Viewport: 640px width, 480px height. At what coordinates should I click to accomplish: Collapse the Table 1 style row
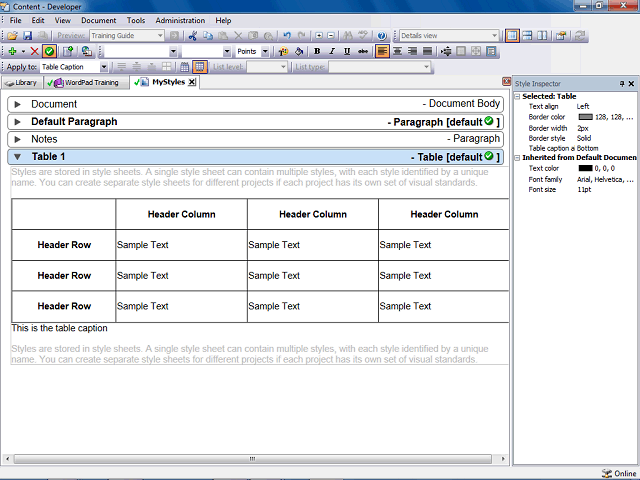[18, 157]
